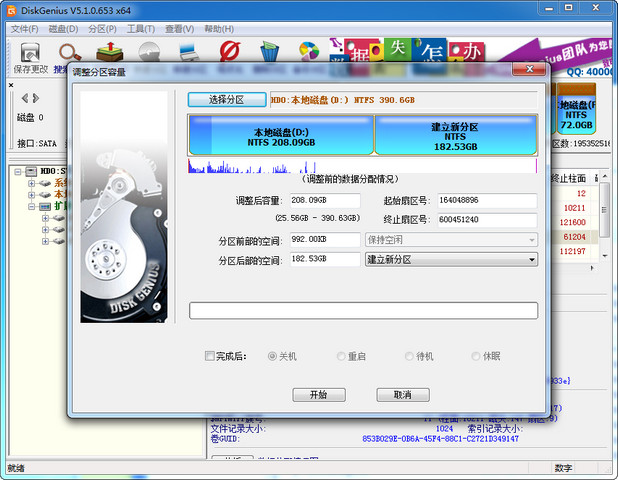Click the 取消 button
Viewport: 618px width, 480px height.
pyautogui.click(x=403, y=394)
